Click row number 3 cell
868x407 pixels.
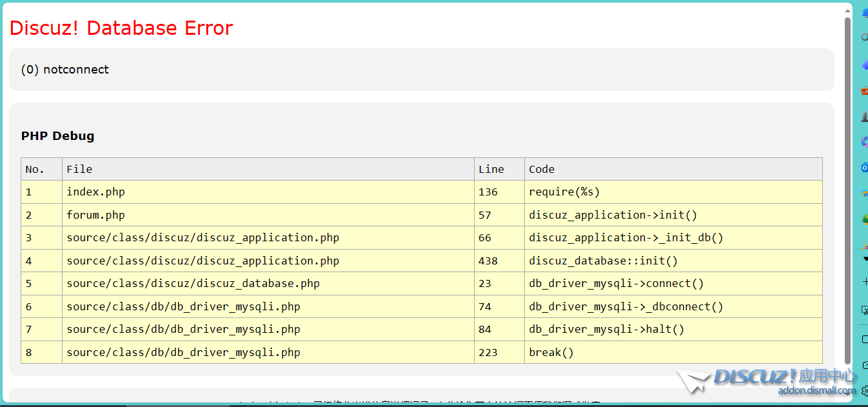tap(41, 238)
